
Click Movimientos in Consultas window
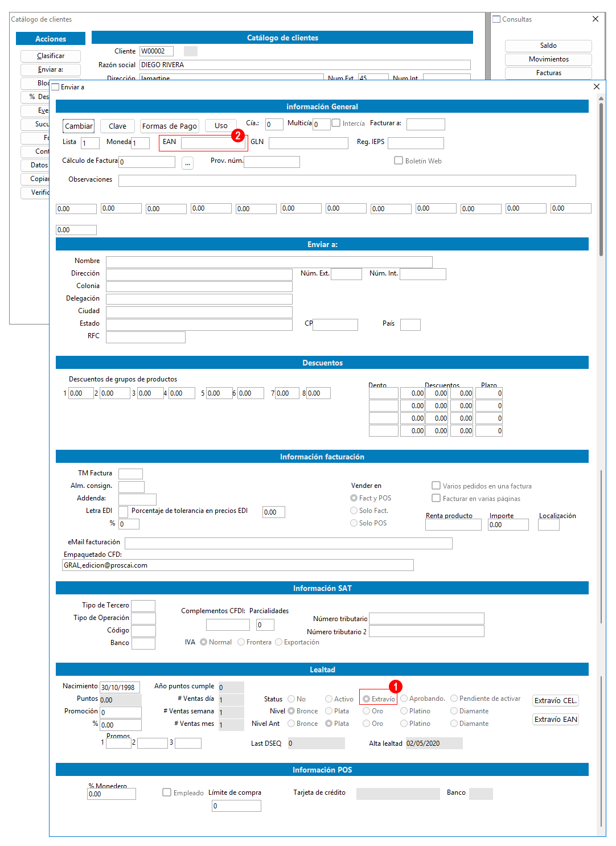point(548,59)
